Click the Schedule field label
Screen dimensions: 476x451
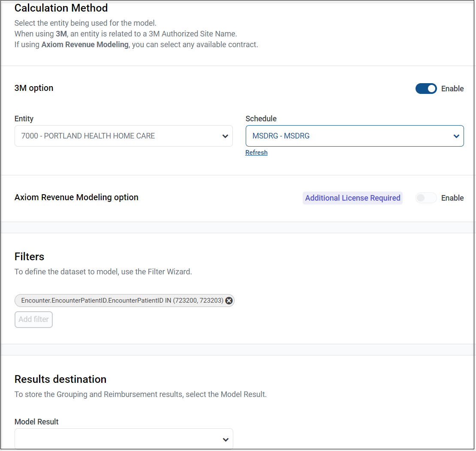pos(261,119)
